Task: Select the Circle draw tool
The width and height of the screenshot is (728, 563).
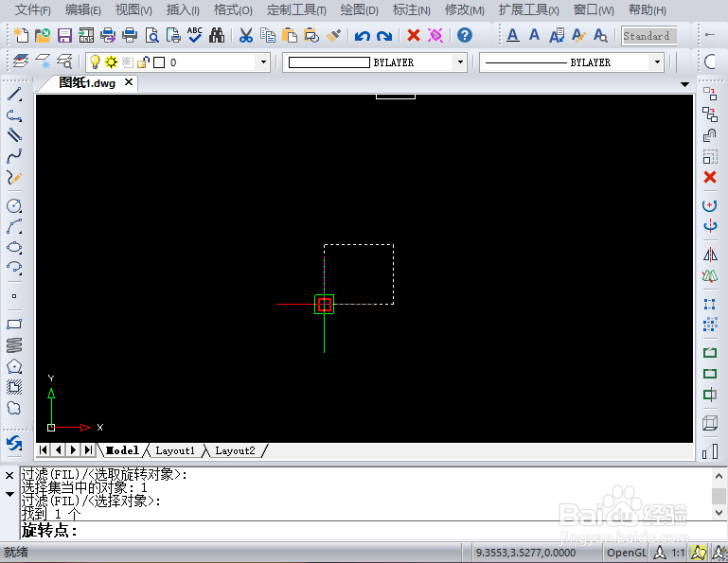Action: coord(14,205)
